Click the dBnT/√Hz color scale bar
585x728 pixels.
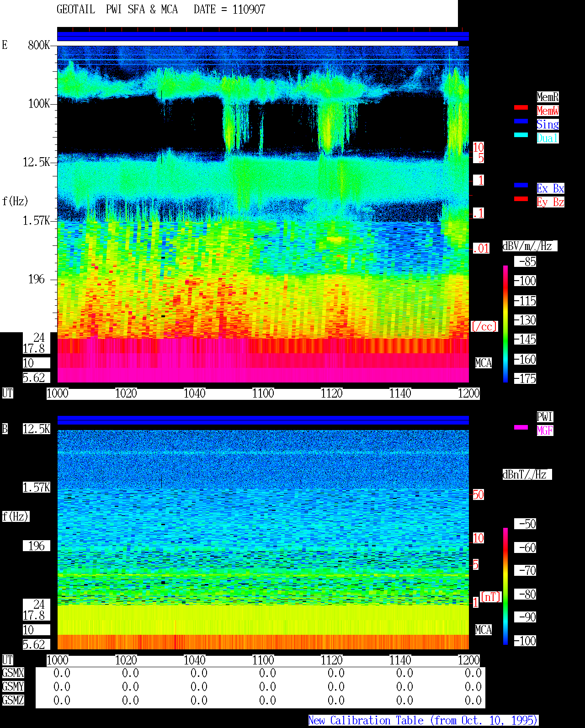click(505, 586)
